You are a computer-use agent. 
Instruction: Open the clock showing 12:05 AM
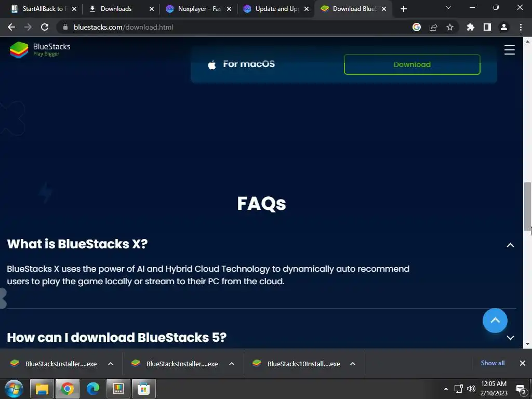pyautogui.click(x=494, y=389)
